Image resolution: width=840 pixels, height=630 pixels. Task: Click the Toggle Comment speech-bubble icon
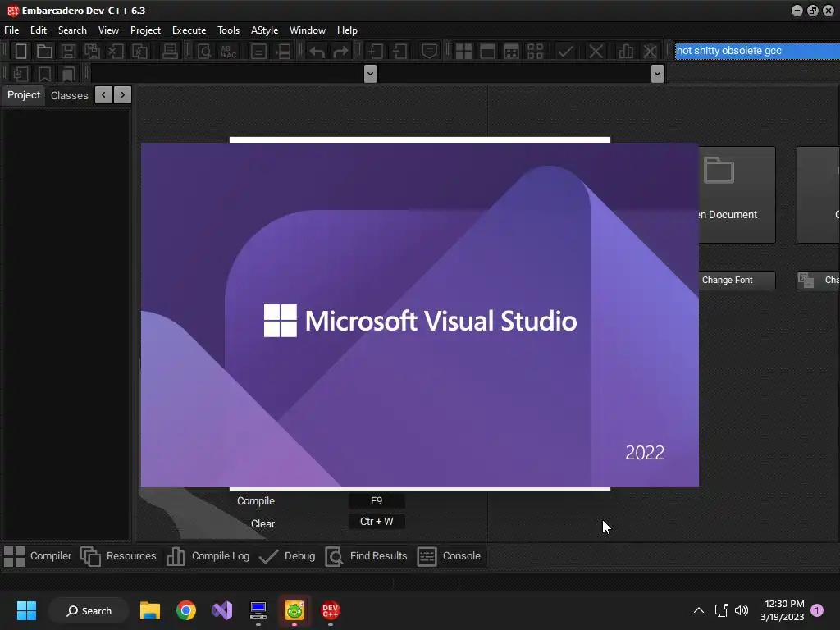click(x=429, y=52)
